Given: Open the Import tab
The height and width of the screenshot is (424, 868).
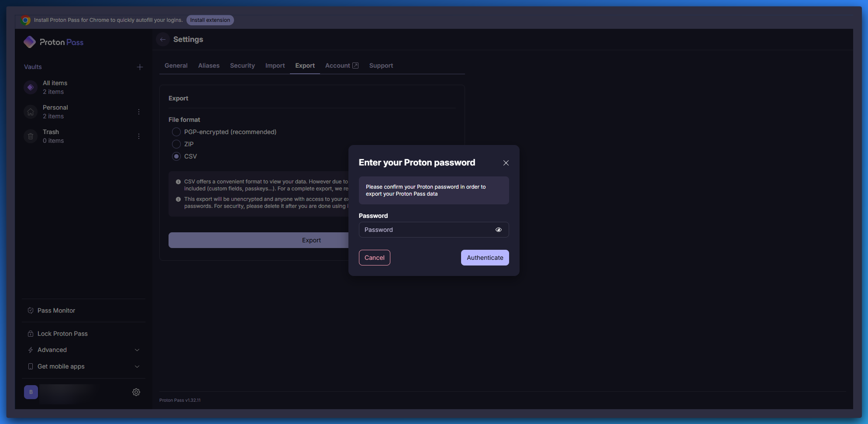Looking at the screenshot, I should (x=275, y=65).
